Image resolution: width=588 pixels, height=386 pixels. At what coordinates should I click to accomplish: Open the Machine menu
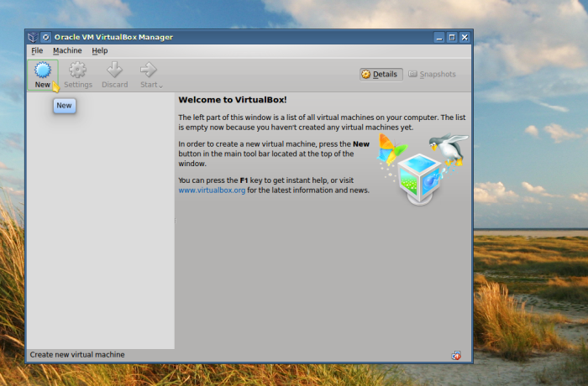(67, 50)
